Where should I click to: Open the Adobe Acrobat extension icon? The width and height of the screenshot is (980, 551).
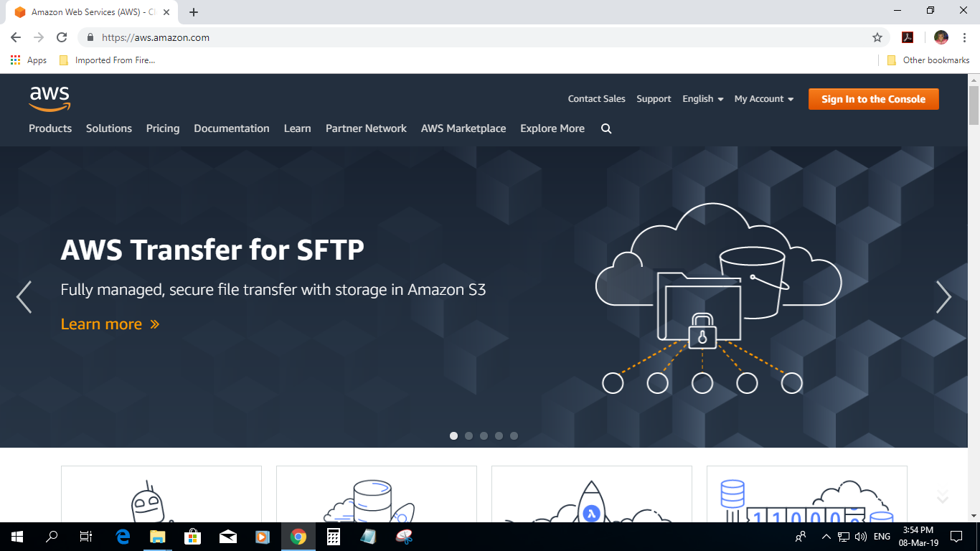click(908, 37)
